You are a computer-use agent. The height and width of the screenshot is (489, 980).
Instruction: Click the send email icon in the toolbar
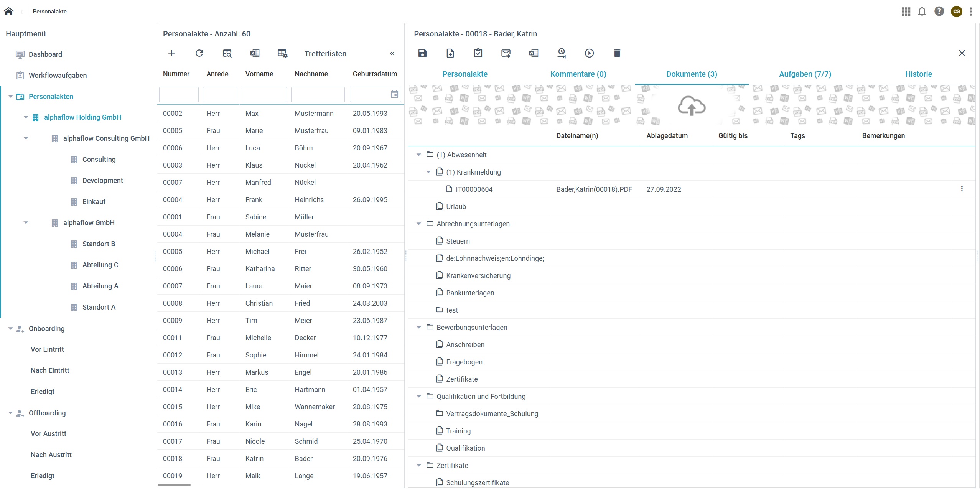click(x=506, y=53)
